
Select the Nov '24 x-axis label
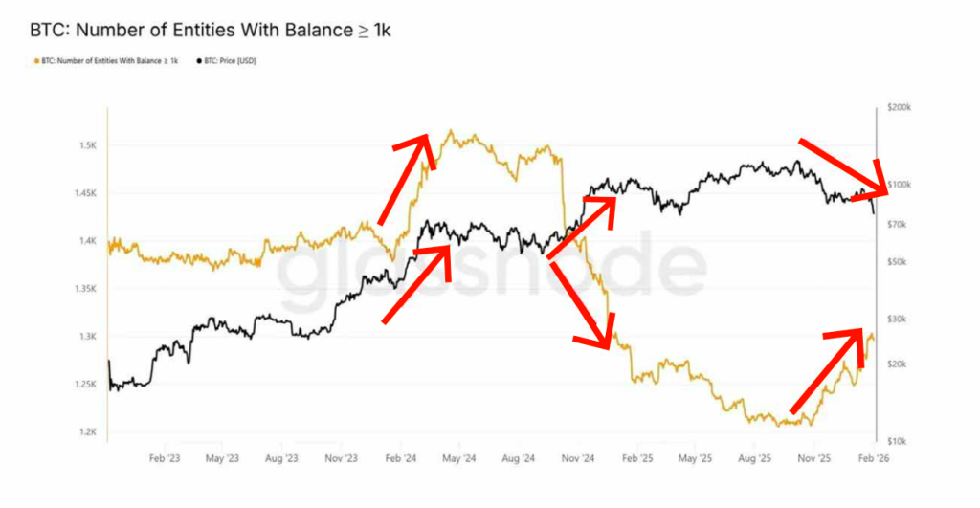[x=577, y=458]
